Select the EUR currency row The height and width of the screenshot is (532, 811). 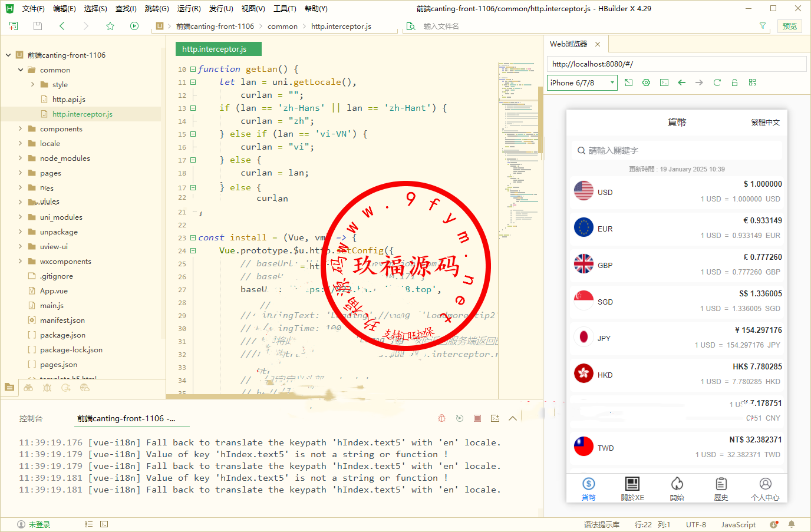(x=677, y=228)
